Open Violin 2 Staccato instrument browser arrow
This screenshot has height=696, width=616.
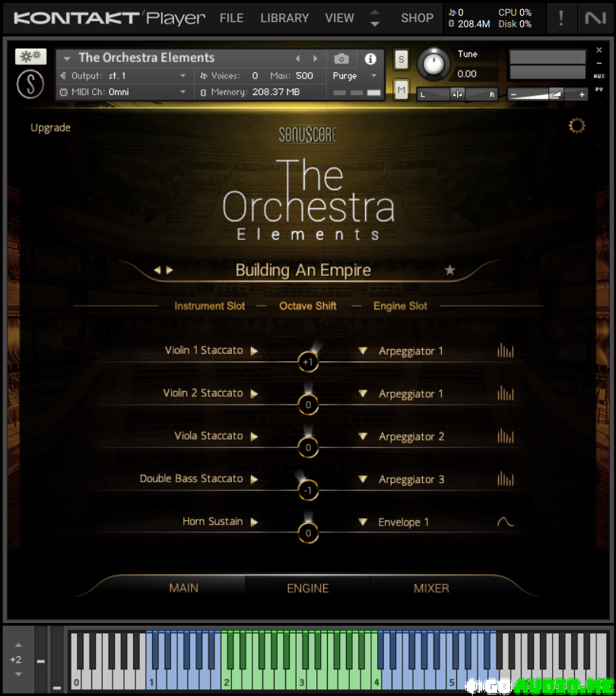coord(254,394)
